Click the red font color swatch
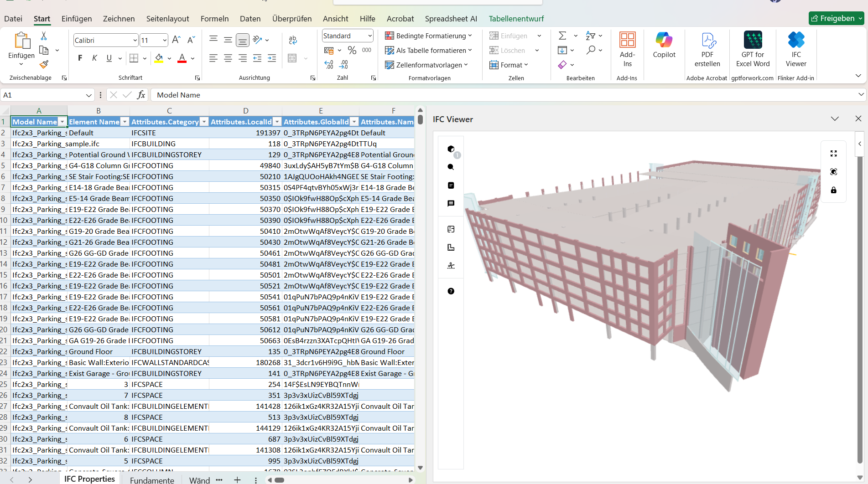The width and height of the screenshot is (868, 484). click(182, 58)
